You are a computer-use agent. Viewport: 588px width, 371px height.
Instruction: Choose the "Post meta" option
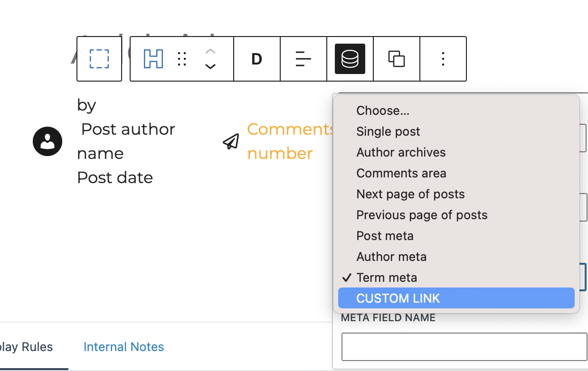(385, 236)
